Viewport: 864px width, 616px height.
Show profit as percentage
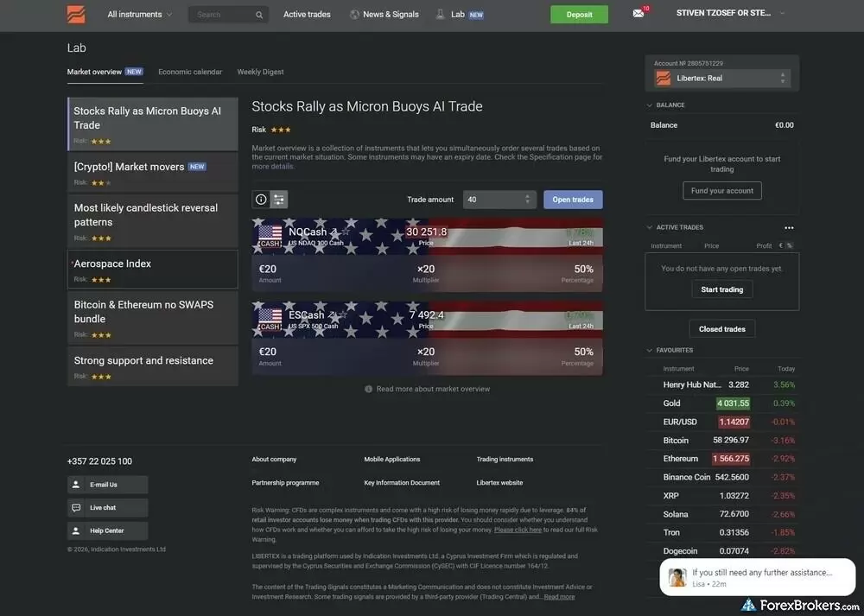pos(790,245)
